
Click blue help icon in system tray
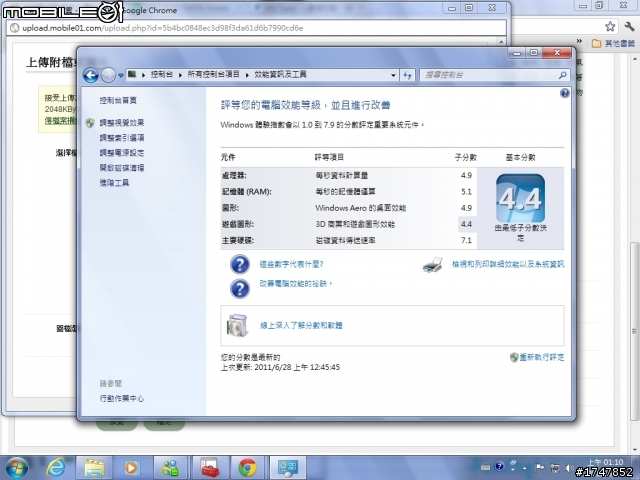pyautogui.click(x=500, y=467)
